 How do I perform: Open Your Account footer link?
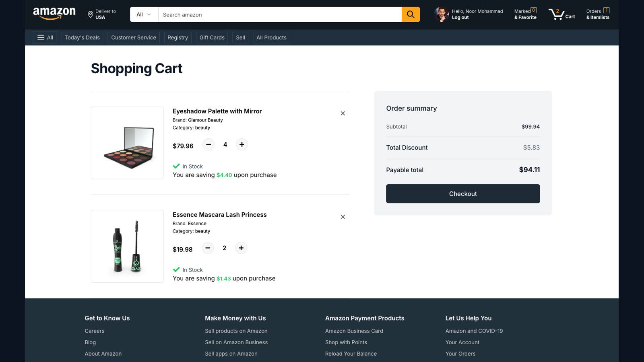pos(462,342)
